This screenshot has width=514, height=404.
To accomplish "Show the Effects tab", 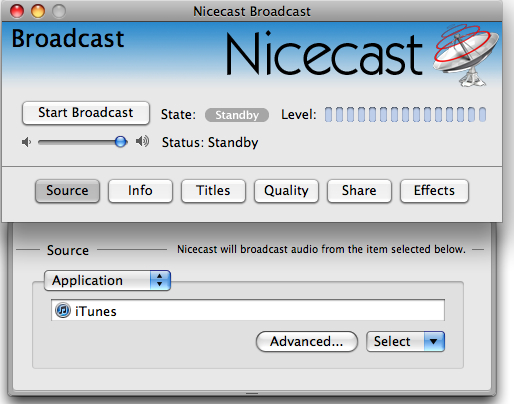I will [434, 191].
